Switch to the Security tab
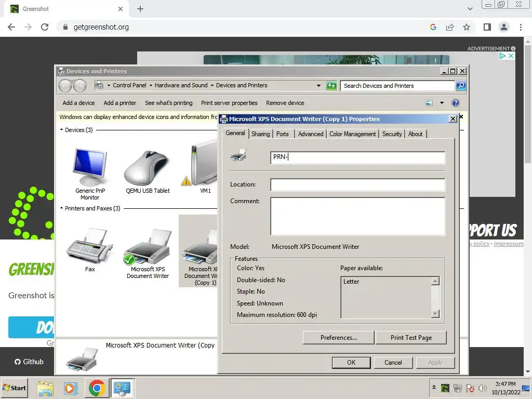532x399 pixels. coord(392,134)
